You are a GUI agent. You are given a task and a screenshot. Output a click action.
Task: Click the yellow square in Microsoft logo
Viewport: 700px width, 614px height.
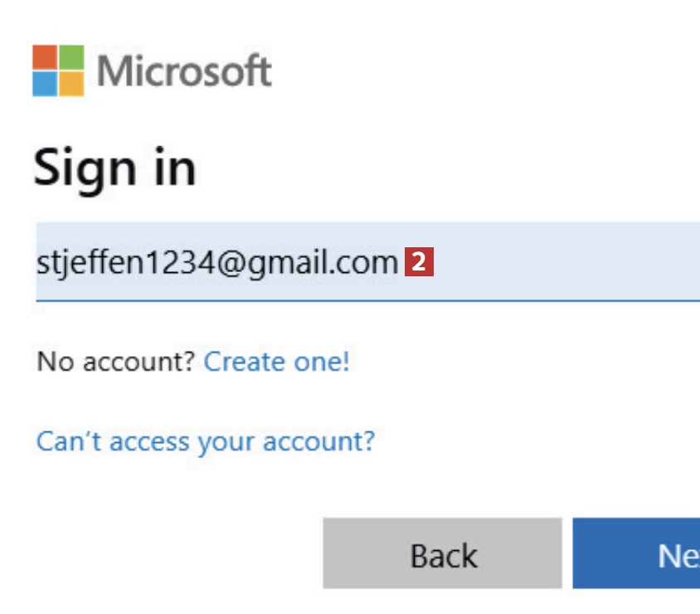click(x=71, y=84)
